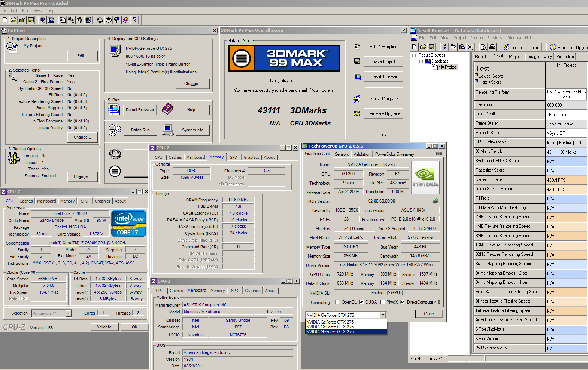Collapse the Result Browser tree root node
588x370 pixels.
[414, 55]
